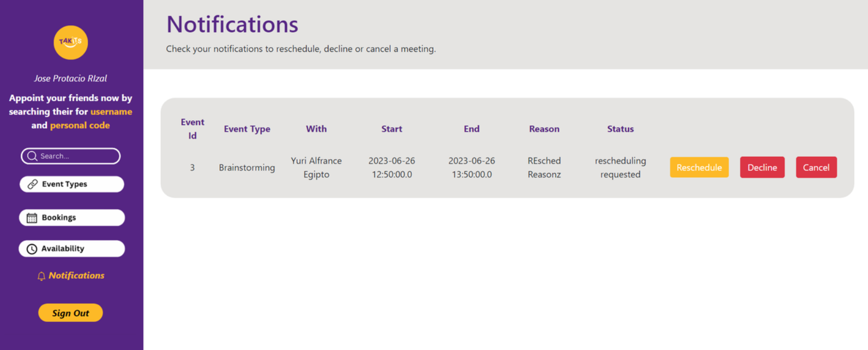Image resolution: width=868 pixels, height=350 pixels.
Task: Click the chain link icon on Event Types
Action: point(33,184)
